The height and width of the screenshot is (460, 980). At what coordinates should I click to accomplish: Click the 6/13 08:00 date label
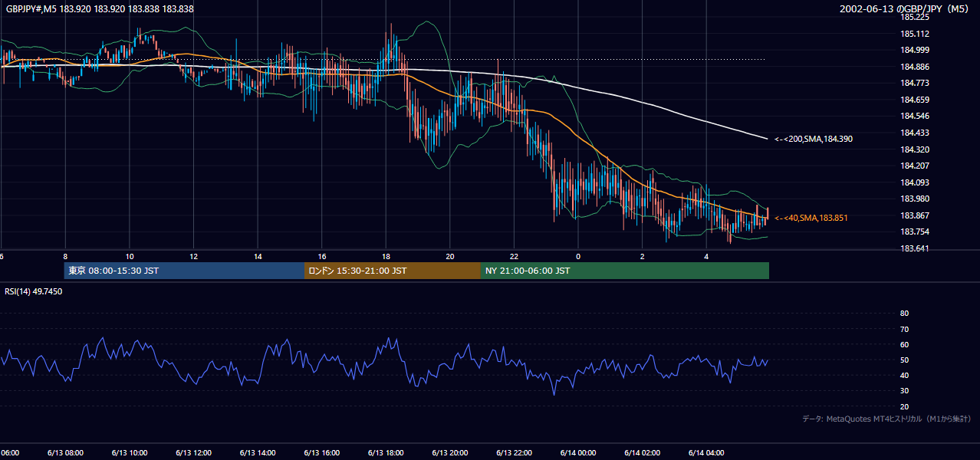[65, 452]
